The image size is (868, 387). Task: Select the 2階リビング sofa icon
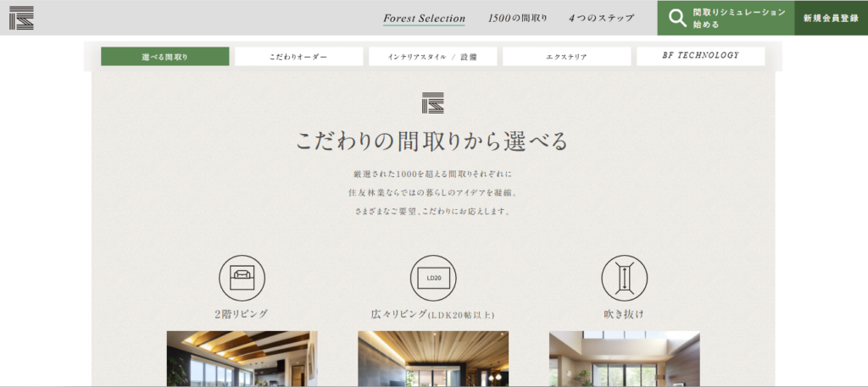pos(242,278)
